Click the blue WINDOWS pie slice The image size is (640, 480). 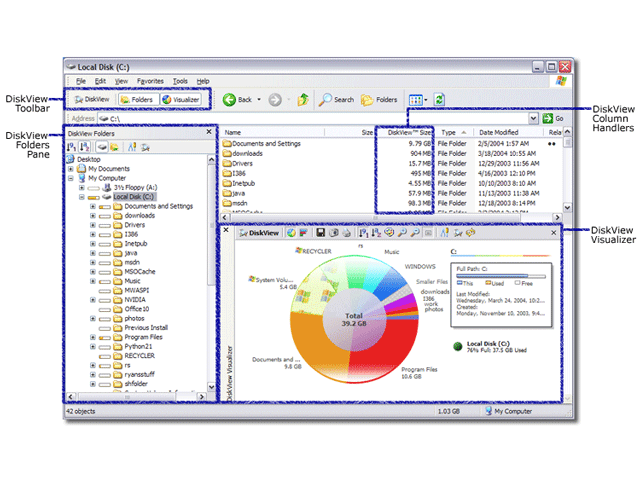(x=390, y=286)
